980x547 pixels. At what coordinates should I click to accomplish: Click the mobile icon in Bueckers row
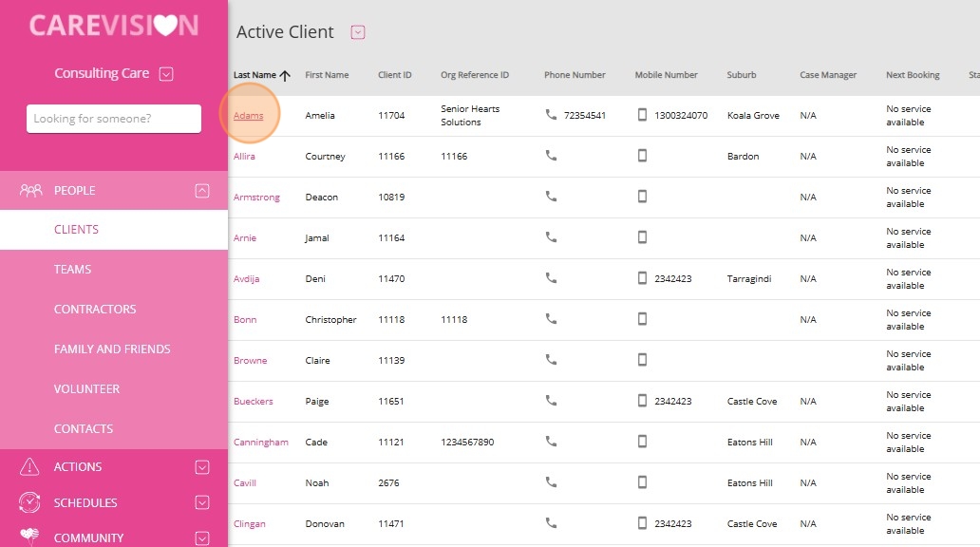[x=642, y=400]
